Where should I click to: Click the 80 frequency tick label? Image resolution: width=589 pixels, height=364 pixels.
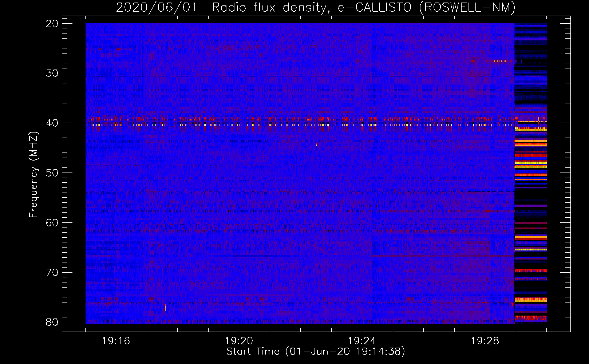52,322
